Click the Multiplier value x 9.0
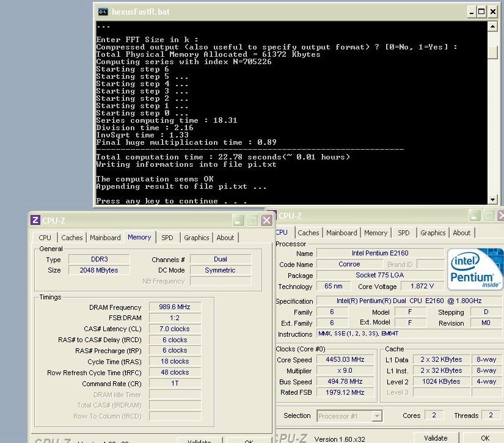 point(345,370)
